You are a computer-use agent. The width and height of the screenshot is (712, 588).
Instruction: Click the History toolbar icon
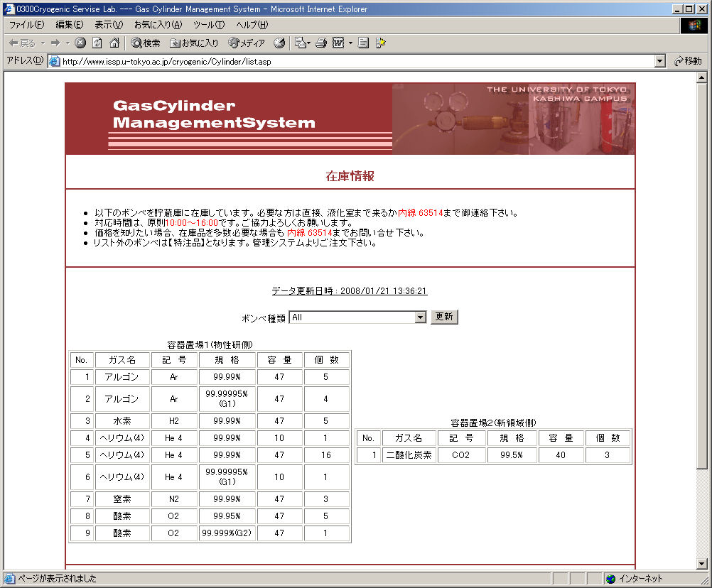pyautogui.click(x=279, y=43)
